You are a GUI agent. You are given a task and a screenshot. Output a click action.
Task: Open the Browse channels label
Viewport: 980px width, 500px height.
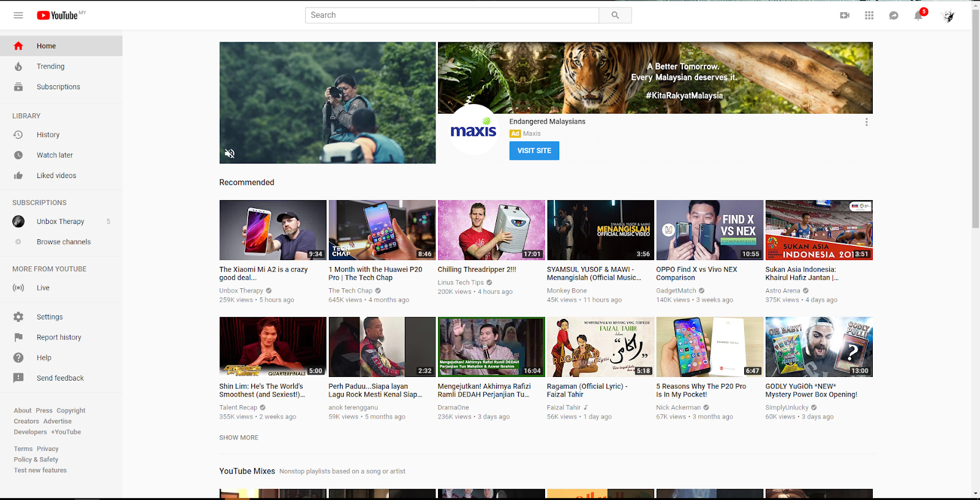click(64, 242)
